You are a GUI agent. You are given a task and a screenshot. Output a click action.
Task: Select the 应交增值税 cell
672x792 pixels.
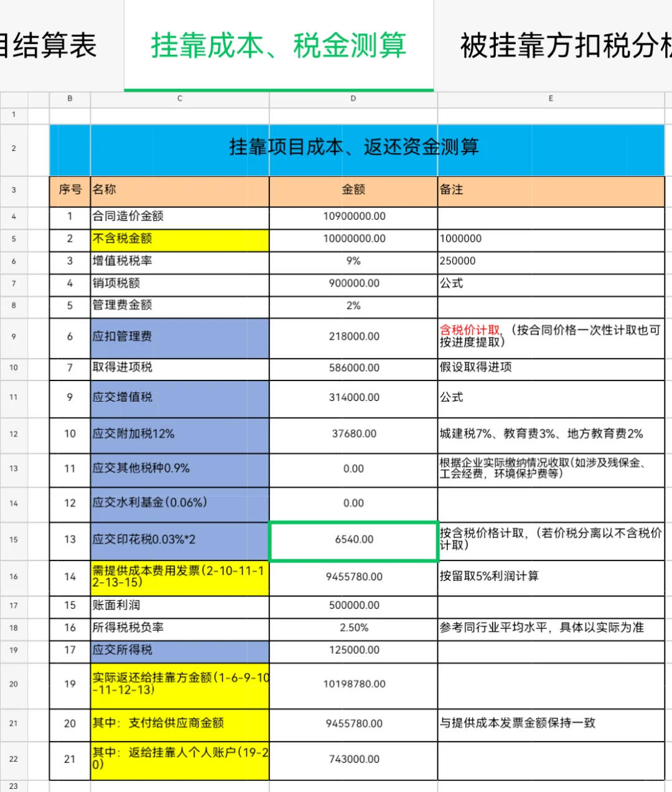click(180, 398)
